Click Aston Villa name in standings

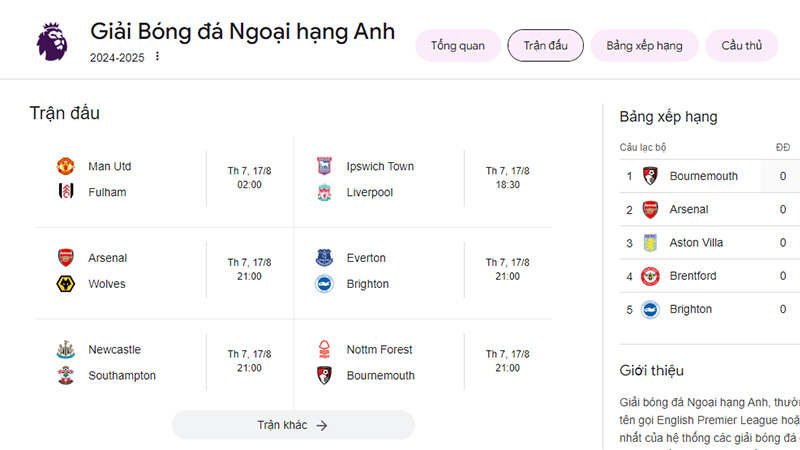(x=696, y=243)
